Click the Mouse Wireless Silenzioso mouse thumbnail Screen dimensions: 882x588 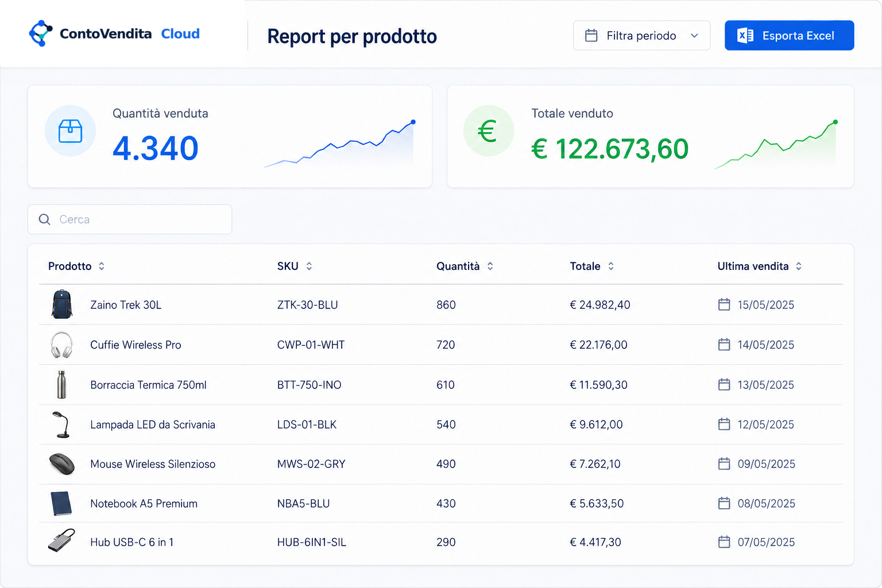point(62,464)
